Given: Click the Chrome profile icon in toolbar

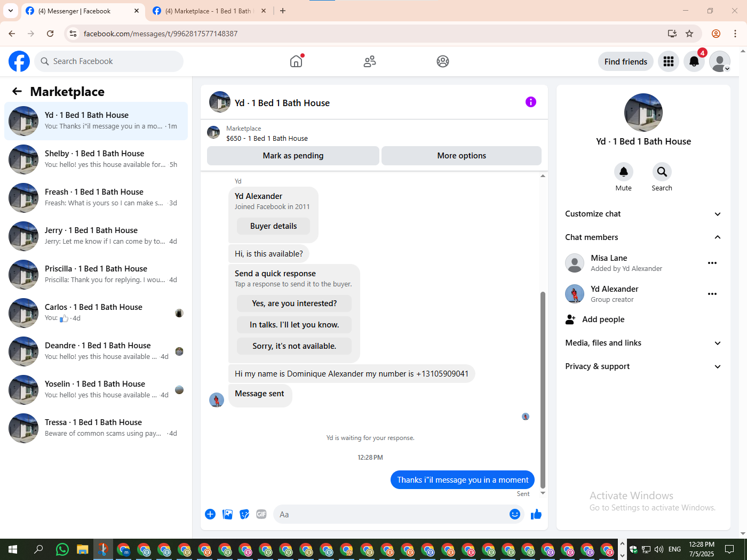Looking at the screenshot, I should tap(716, 34).
